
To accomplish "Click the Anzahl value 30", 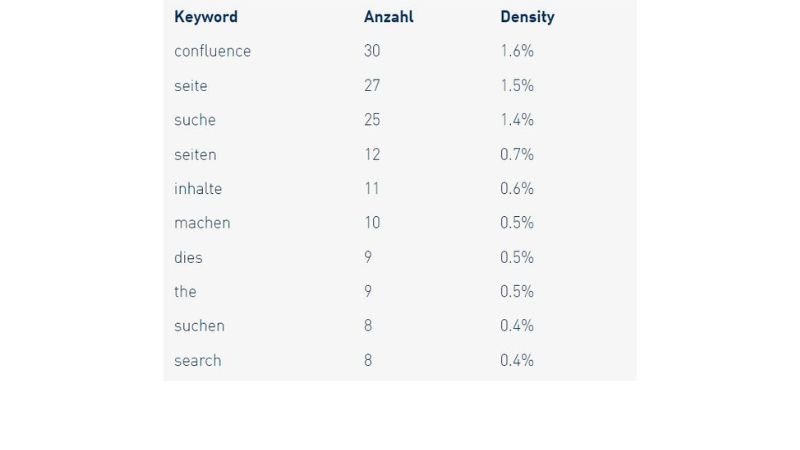I will pos(372,51).
